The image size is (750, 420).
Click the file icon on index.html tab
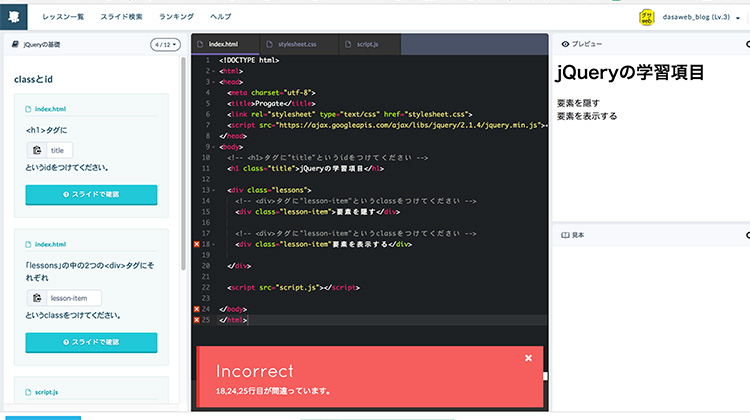point(199,44)
